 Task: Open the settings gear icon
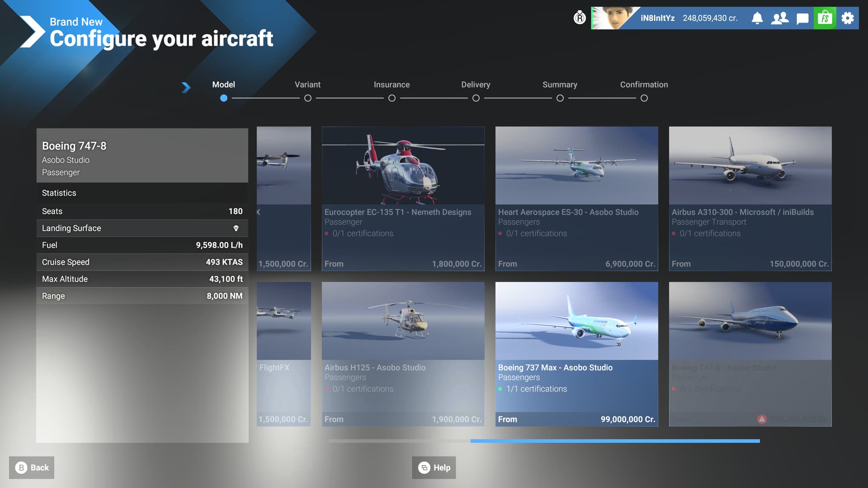848,18
